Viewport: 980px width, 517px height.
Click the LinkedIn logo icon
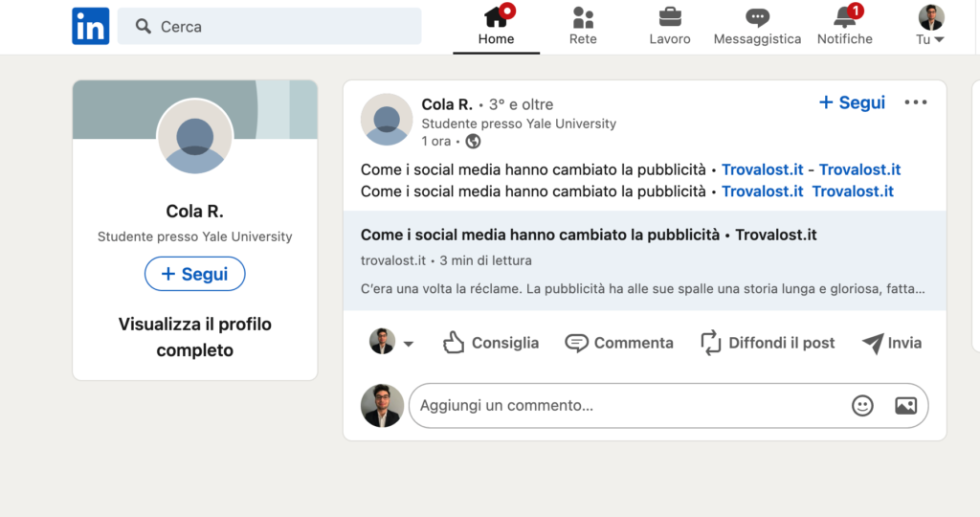pos(91,27)
